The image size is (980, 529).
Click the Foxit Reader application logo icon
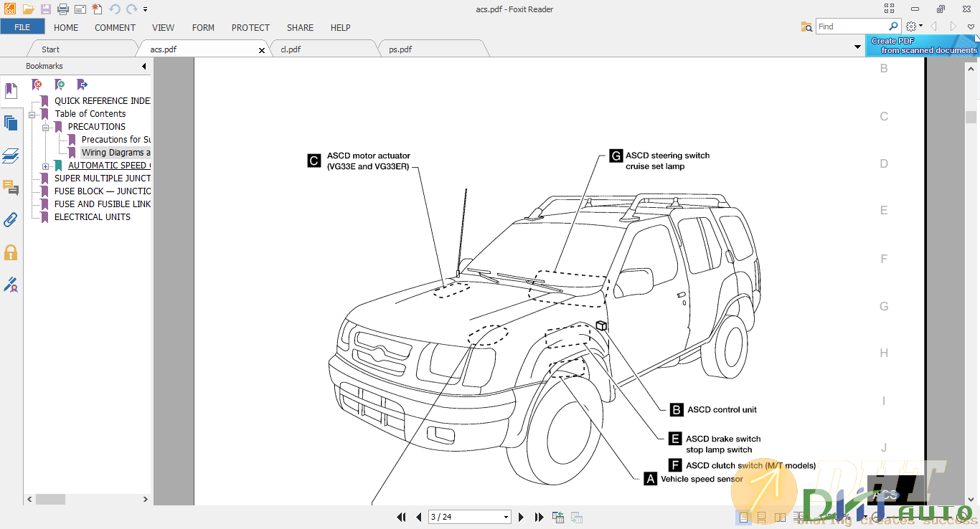pos(9,9)
